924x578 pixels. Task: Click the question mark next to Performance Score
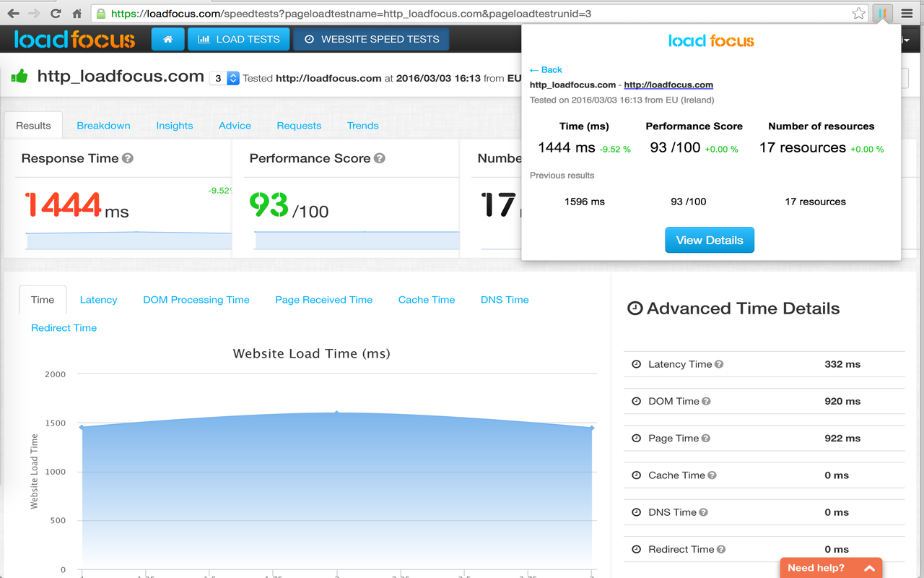click(380, 158)
